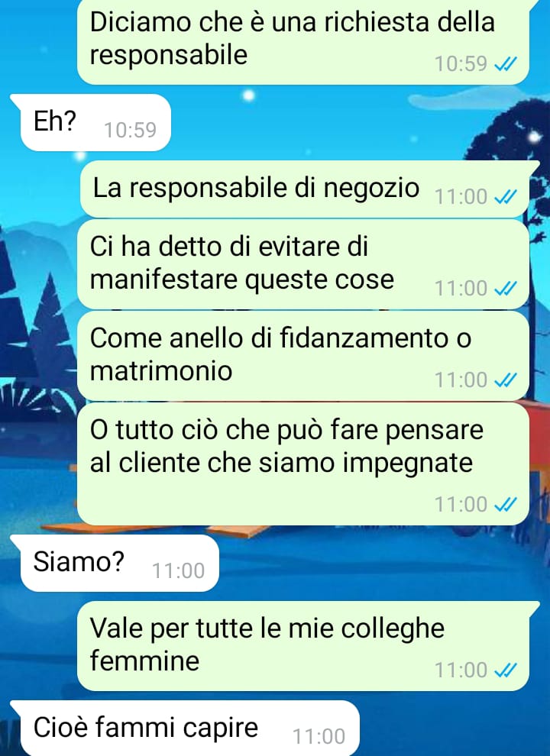Tap the read ticks on "anello di fidanzamento" message
This screenshot has height=756, width=550.
506,380
